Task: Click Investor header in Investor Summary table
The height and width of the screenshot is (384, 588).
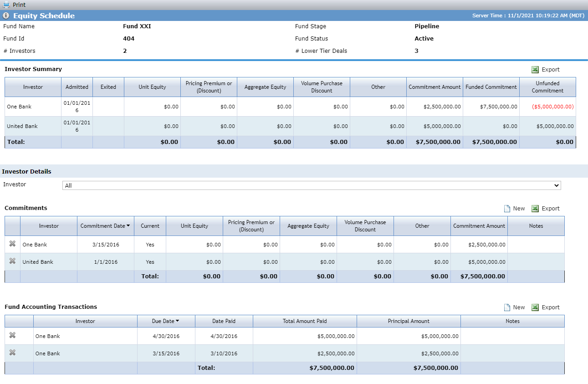Action: [x=33, y=87]
